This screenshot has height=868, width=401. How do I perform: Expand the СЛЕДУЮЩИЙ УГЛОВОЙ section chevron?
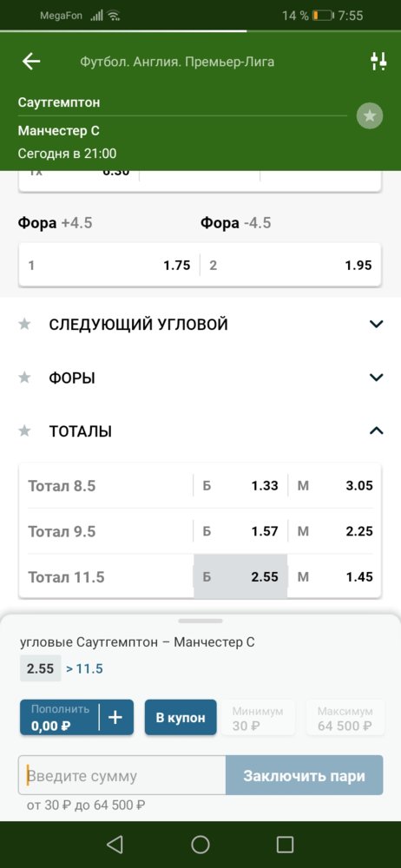click(377, 324)
